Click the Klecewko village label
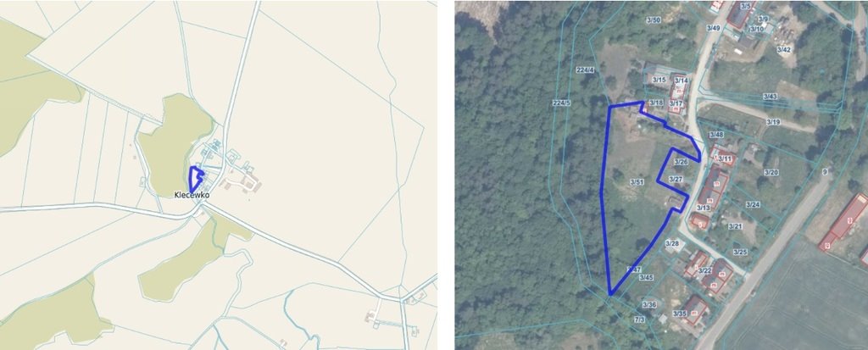The width and height of the screenshot is (868, 350). click(x=192, y=195)
